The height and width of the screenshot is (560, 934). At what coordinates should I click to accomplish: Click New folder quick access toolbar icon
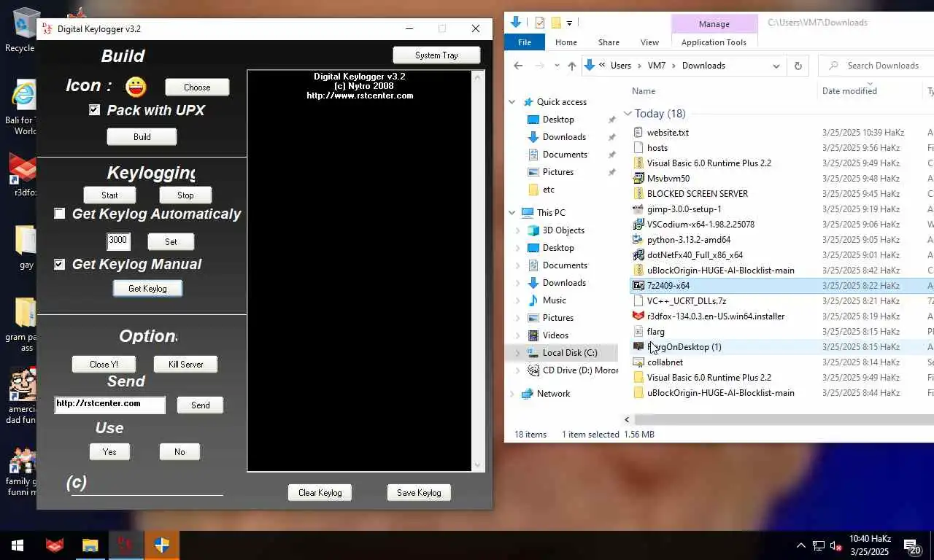556,23
